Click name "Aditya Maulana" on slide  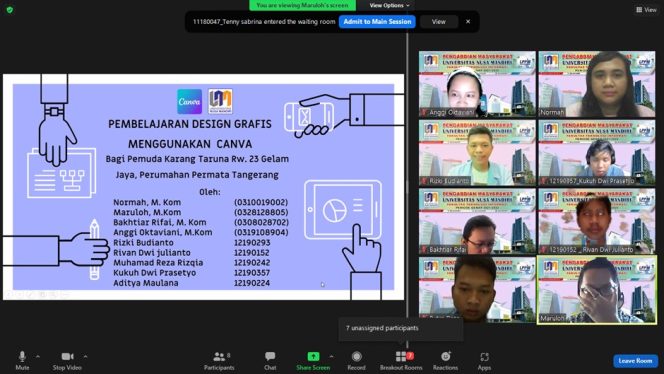click(146, 283)
